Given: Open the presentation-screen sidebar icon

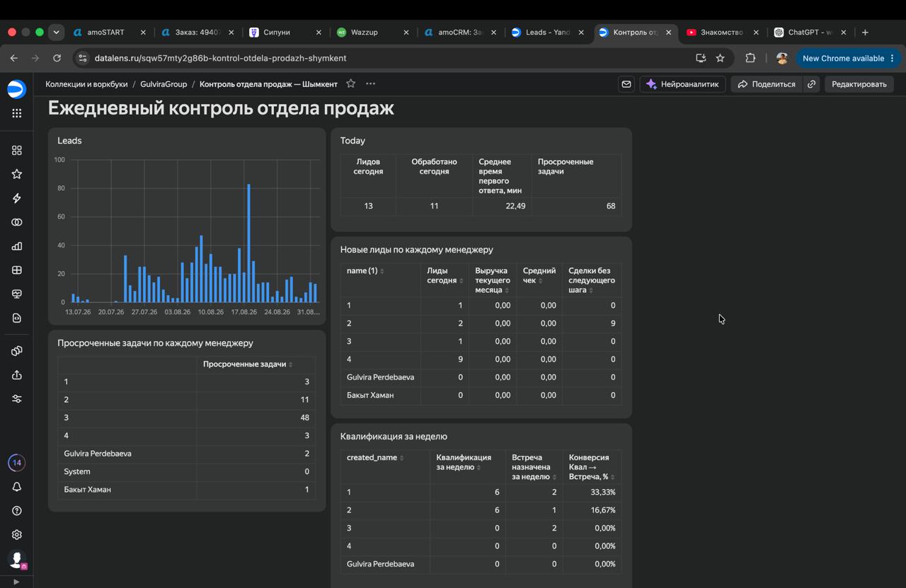Looking at the screenshot, I should pos(16,294).
